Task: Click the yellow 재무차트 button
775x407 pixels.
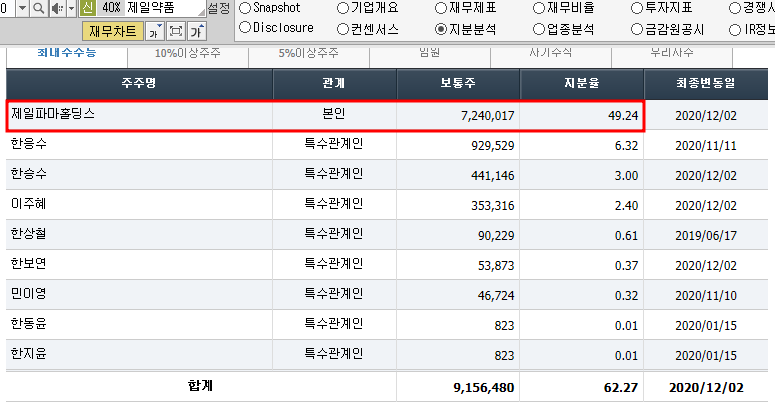Action: pyautogui.click(x=113, y=32)
